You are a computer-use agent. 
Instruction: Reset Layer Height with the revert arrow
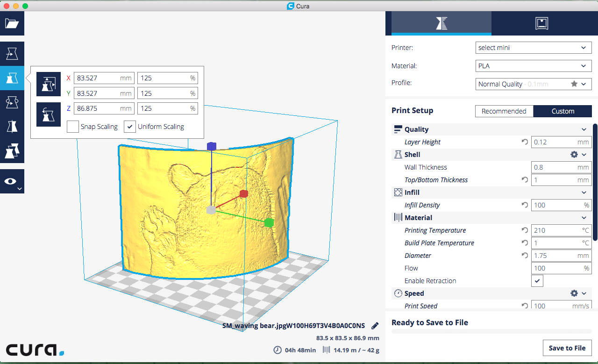click(x=525, y=142)
